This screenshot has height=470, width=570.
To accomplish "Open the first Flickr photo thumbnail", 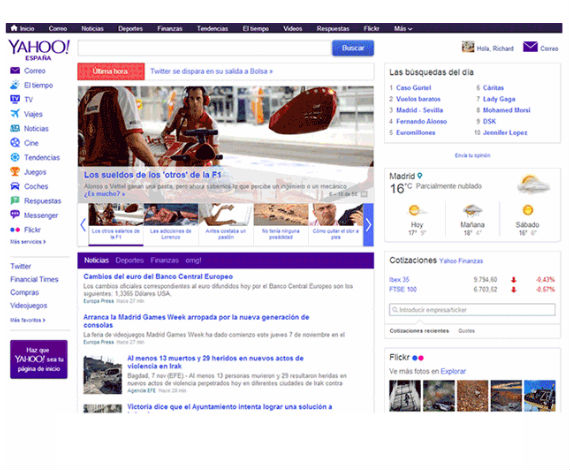I will (x=405, y=395).
